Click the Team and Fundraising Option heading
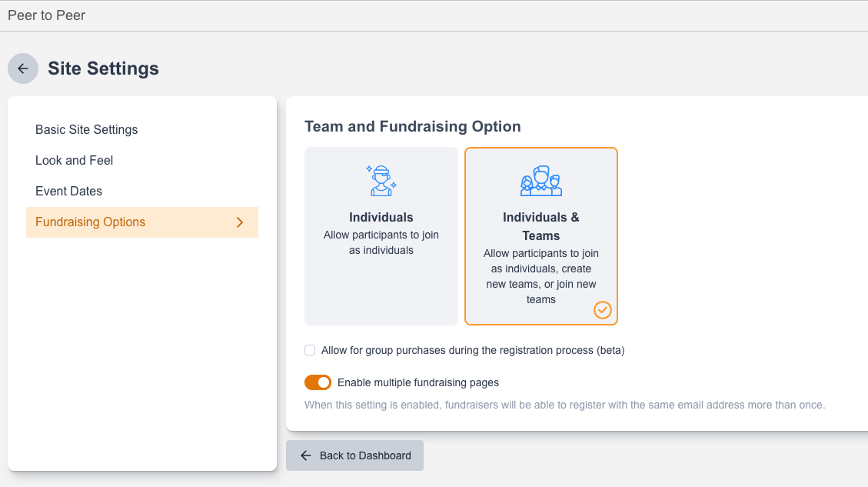This screenshot has height=487, width=868. click(413, 126)
